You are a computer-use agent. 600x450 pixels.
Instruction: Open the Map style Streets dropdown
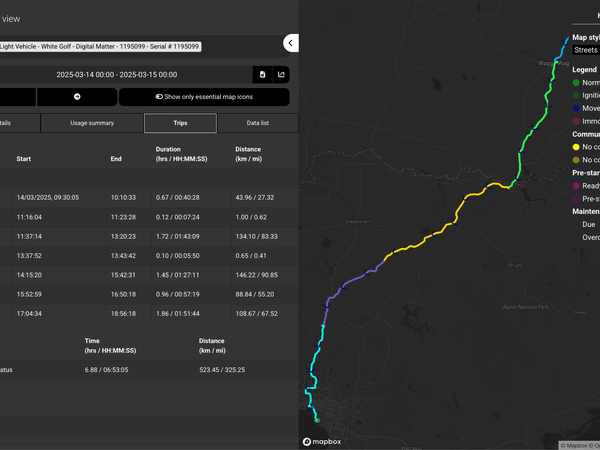pos(586,50)
